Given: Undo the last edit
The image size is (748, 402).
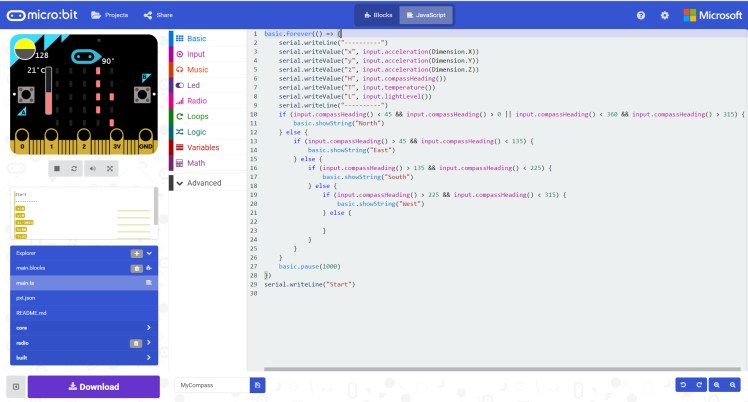Looking at the screenshot, I should coord(683,385).
